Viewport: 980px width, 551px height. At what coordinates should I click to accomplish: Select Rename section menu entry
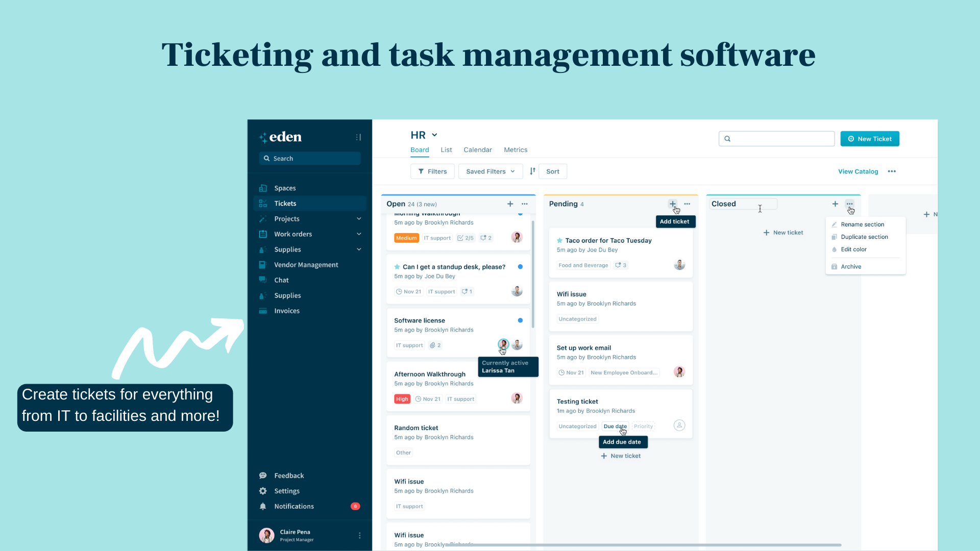(x=862, y=224)
